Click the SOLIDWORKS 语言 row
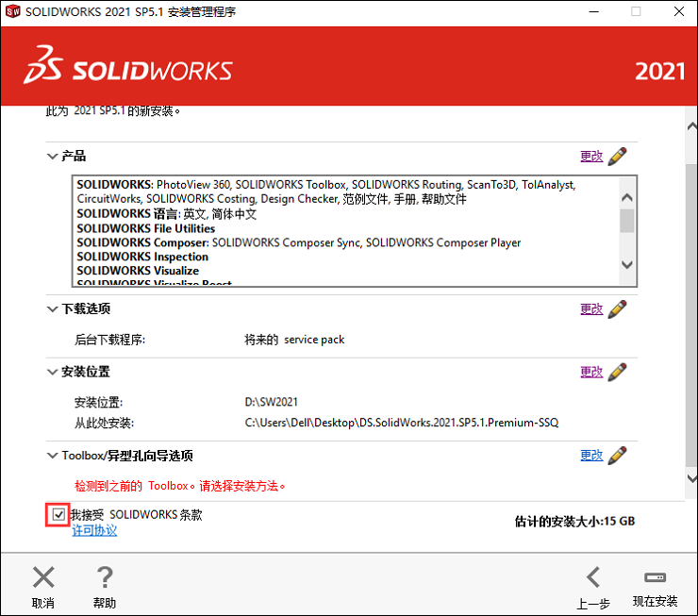698x616 pixels. pyautogui.click(x=167, y=214)
